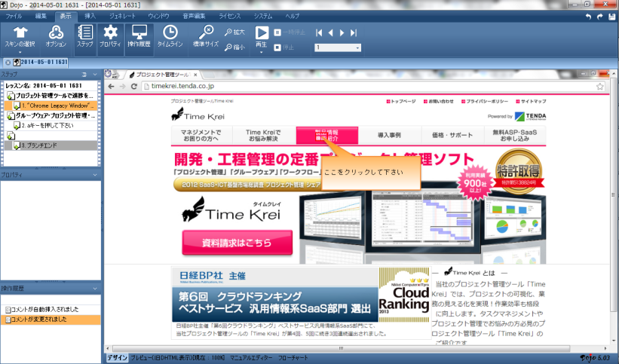
Task: Reset zoom with 標準サイズ magnifier
Action: point(206,37)
